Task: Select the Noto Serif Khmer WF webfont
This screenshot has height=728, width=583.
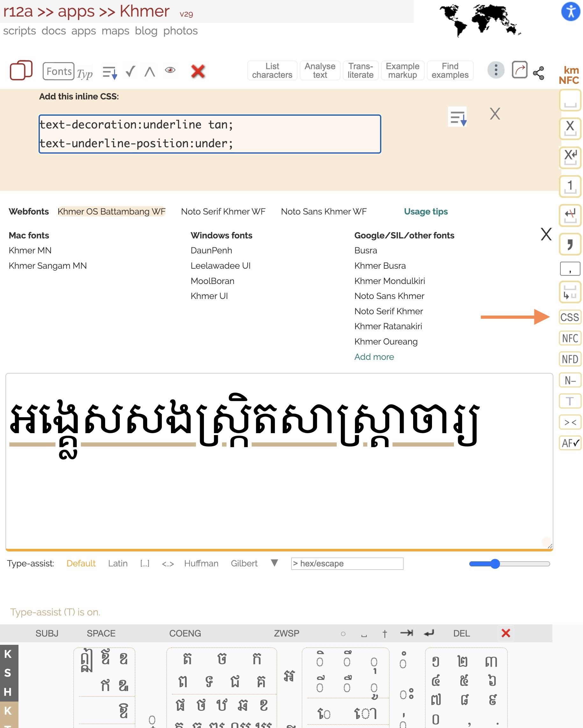Action: click(x=223, y=211)
